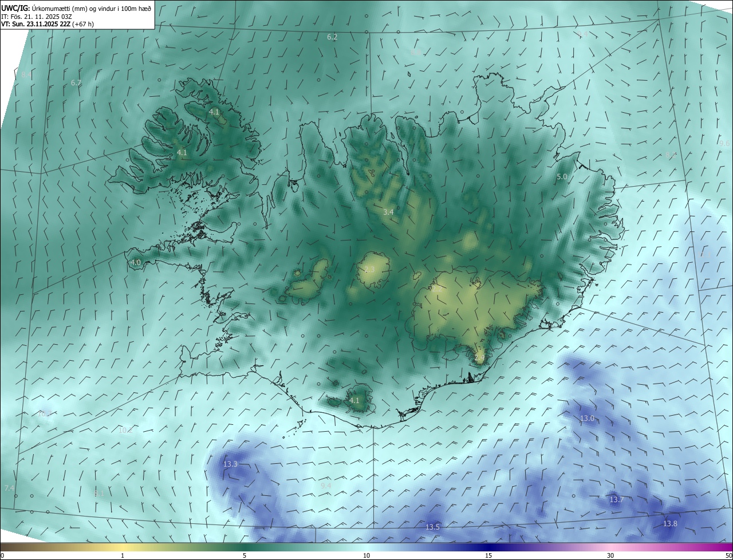The height and width of the screenshot is (560, 733).
Task: Click the 2.3 value on Hofsjökull glacier
Action: 369,269
